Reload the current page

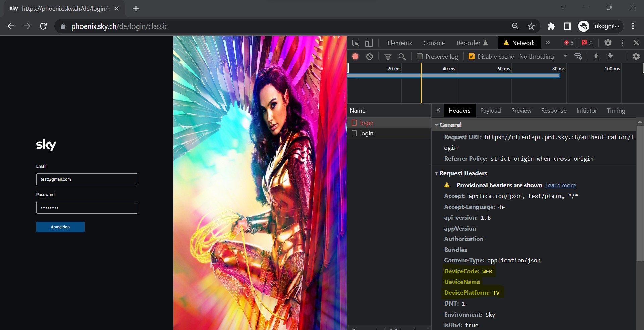[x=43, y=26]
